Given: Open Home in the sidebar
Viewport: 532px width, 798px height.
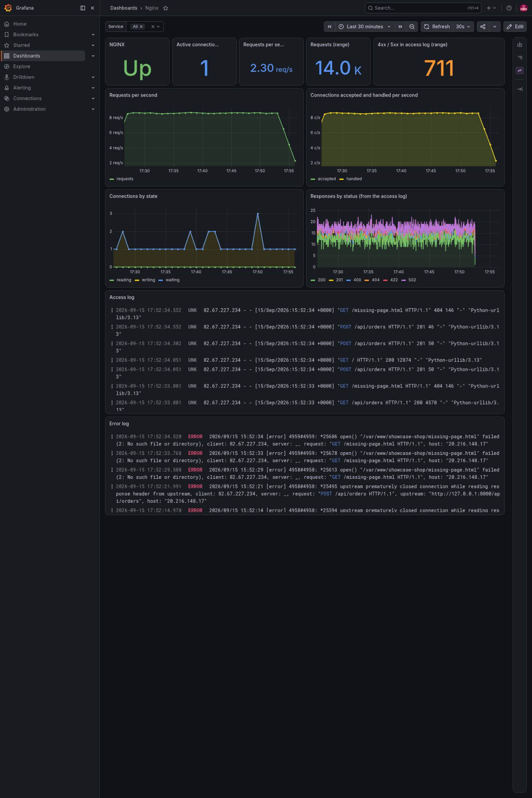Looking at the screenshot, I should [20, 24].
